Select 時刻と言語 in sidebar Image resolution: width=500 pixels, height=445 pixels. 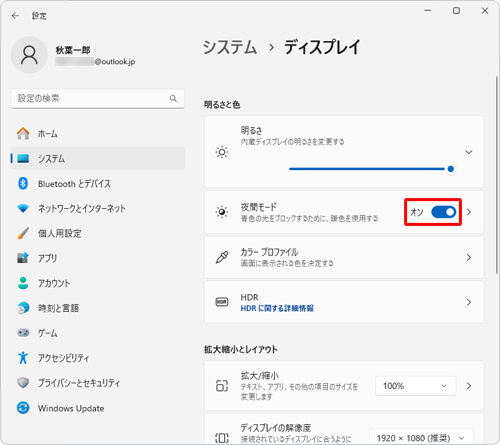[x=98, y=308]
